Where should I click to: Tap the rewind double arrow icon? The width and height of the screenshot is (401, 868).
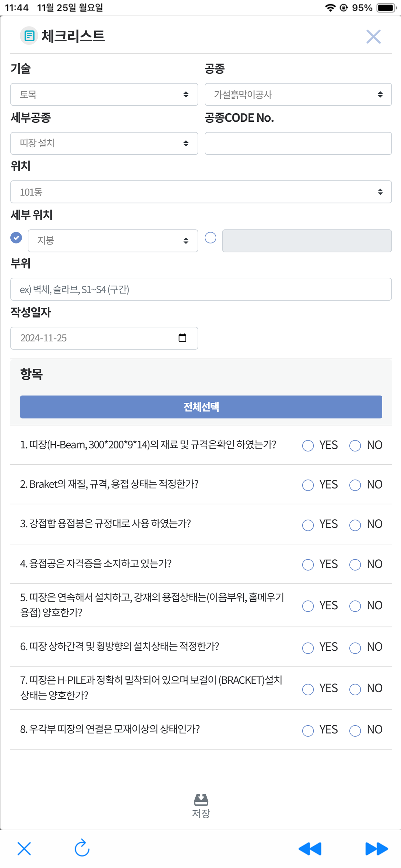310,848
